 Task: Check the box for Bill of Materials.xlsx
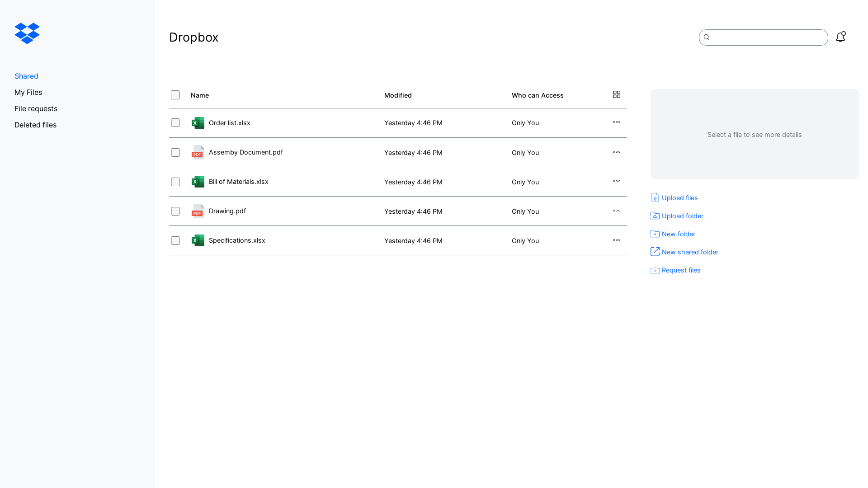[175, 182]
